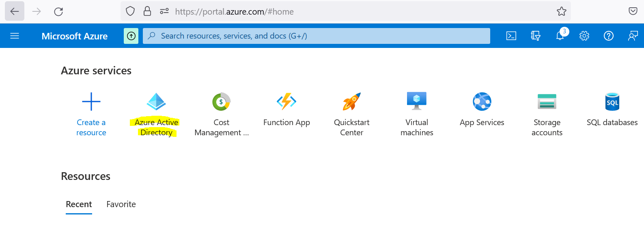Open the shield tracking protection icon
644x225 pixels.
130,11
